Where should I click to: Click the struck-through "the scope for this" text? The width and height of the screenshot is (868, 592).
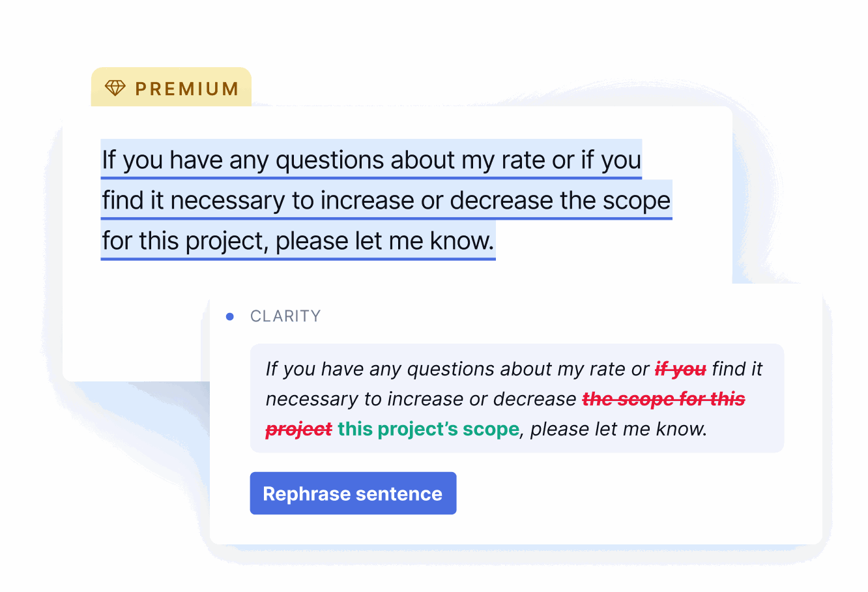click(663, 399)
